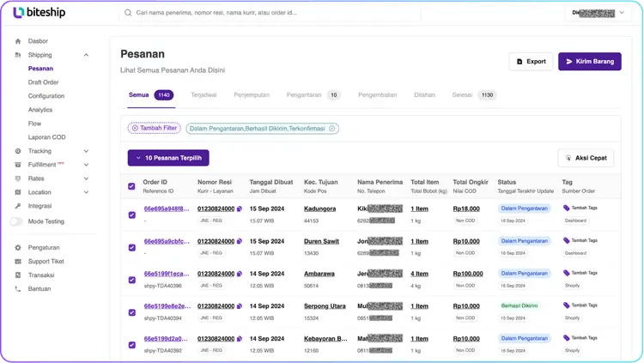Click the Rates sidebar icon

(x=18, y=178)
